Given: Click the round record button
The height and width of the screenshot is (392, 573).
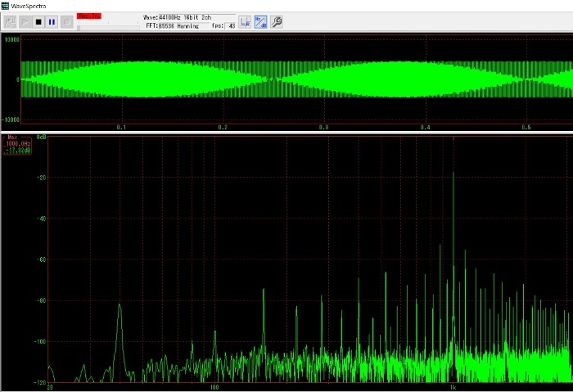Looking at the screenshot, I should (x=67, y=22).
